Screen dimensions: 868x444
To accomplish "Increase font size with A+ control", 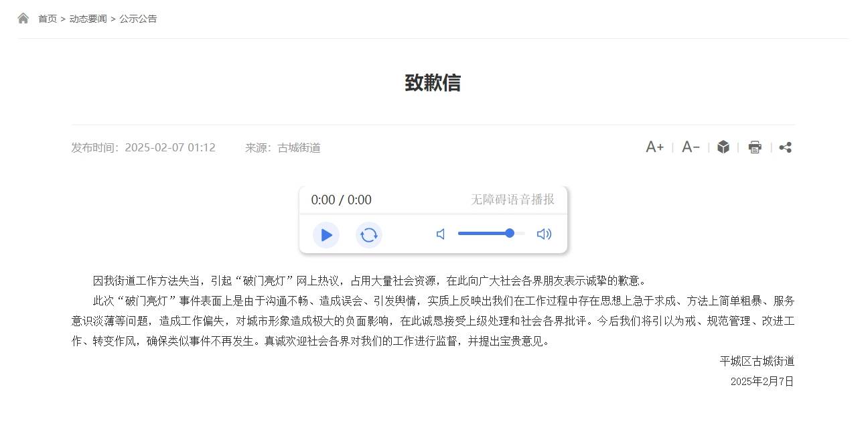I will 654,147.
